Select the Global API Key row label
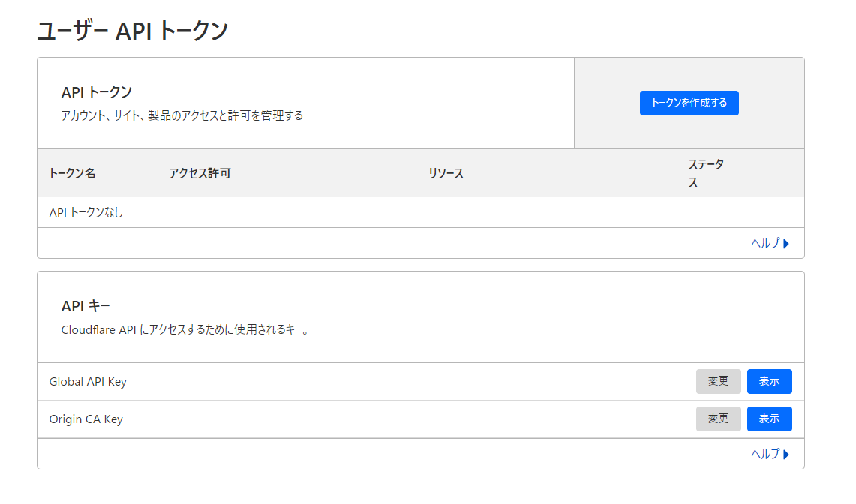This screenshot has width=856, height=504. tap(88, 381)
